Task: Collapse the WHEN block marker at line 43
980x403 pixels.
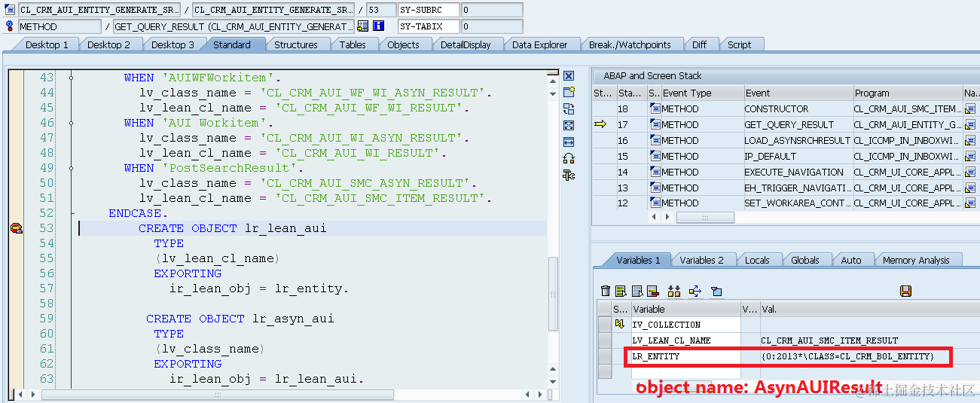Action: click(x=72, y=78)
